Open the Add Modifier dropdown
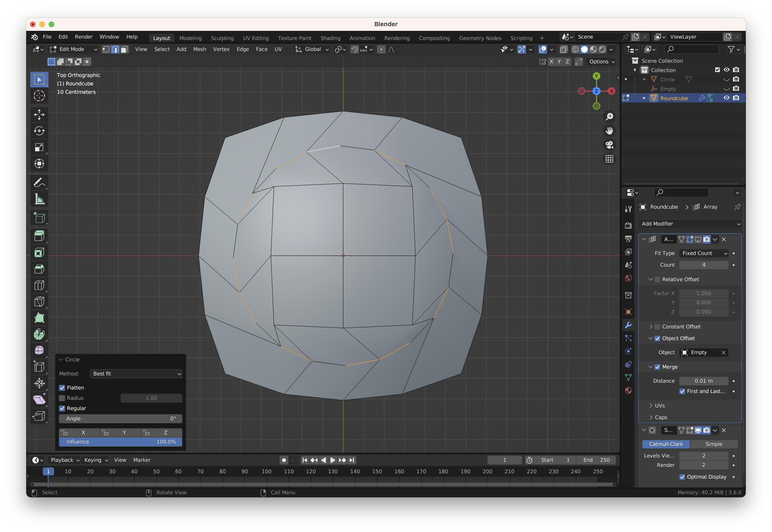 coord(690,224)
